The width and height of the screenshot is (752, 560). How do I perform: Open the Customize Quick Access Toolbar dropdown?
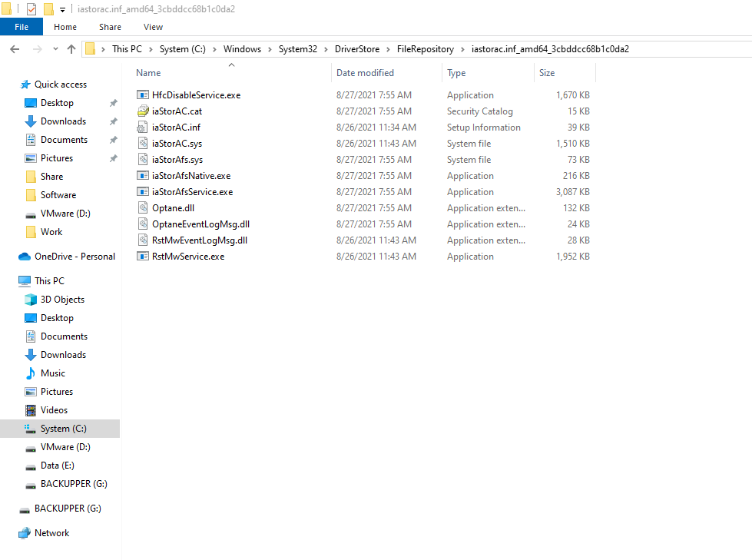click(61, 9)
